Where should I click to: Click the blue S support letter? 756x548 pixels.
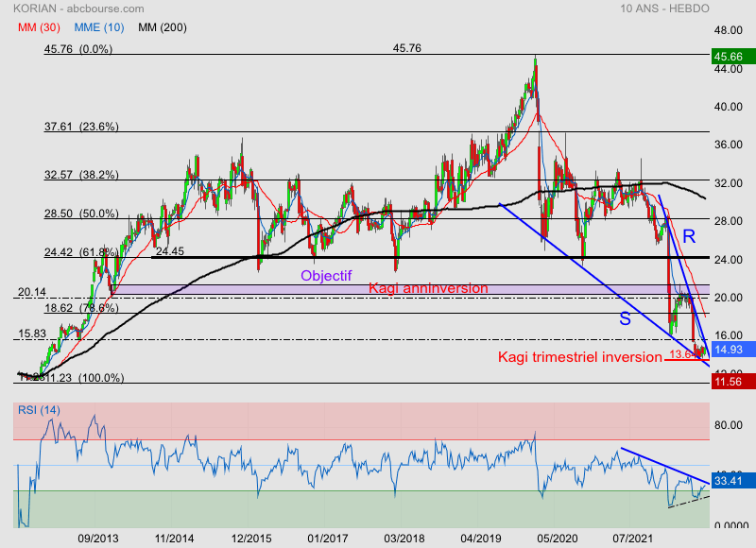(x=625, y=318)
